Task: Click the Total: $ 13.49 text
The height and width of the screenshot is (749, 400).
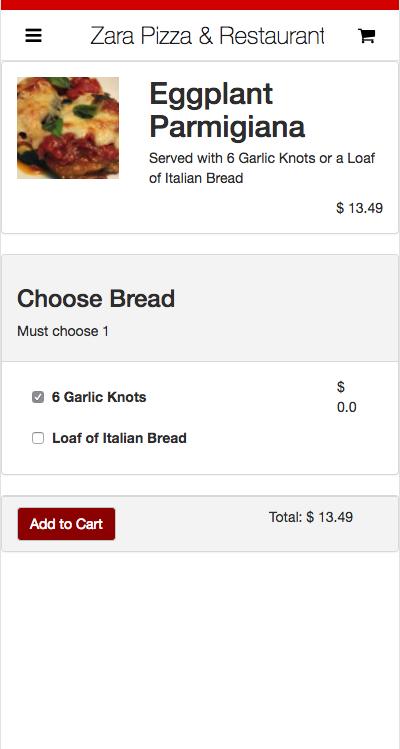Action: tap(311, 517)
